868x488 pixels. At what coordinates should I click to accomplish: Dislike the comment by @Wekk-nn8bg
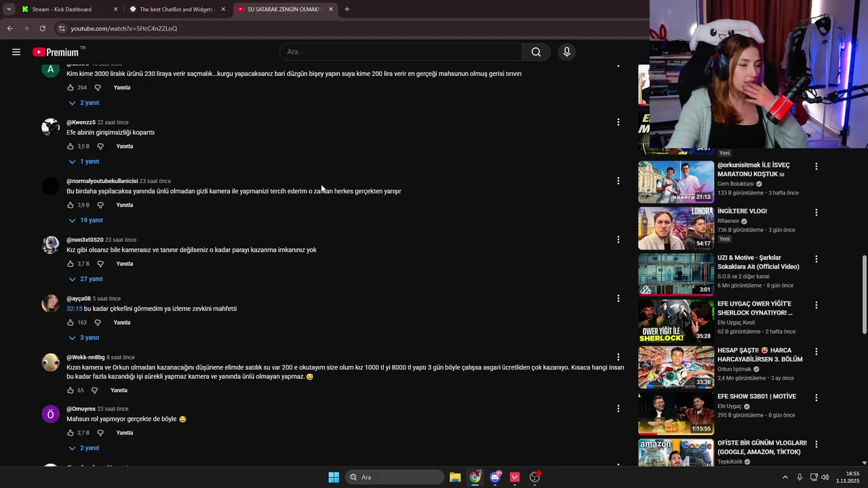(94, 390)
